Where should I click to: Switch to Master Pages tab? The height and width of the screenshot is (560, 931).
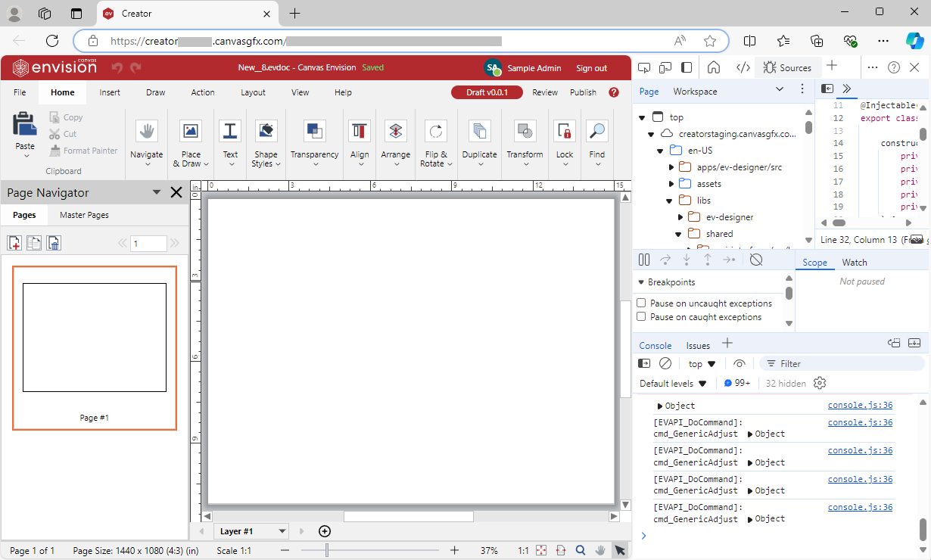(84, 215)
